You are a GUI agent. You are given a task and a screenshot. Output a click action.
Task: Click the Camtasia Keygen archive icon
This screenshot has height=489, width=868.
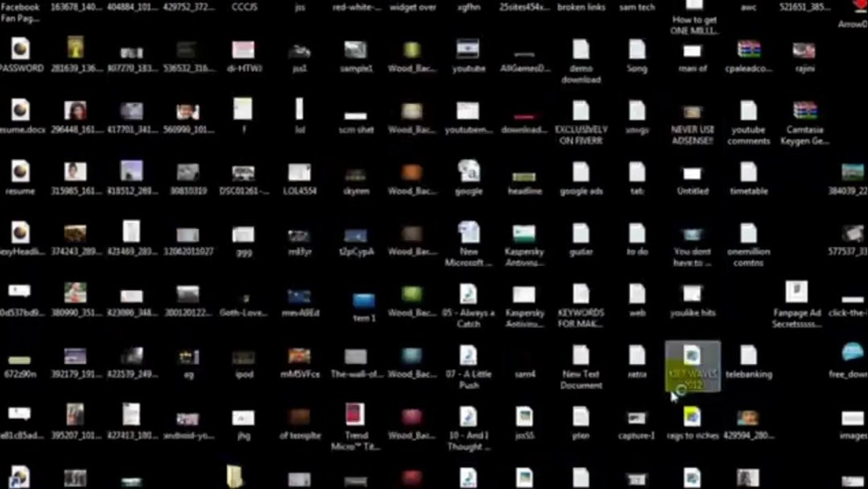point(805,110)
